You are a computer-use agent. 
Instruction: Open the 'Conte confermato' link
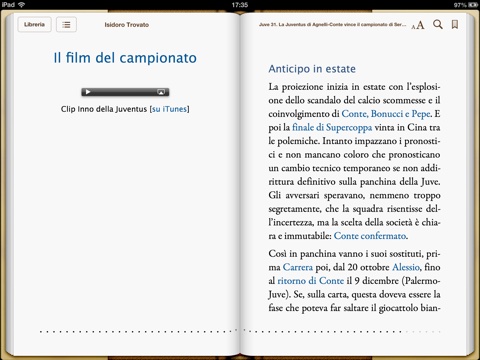370,236
